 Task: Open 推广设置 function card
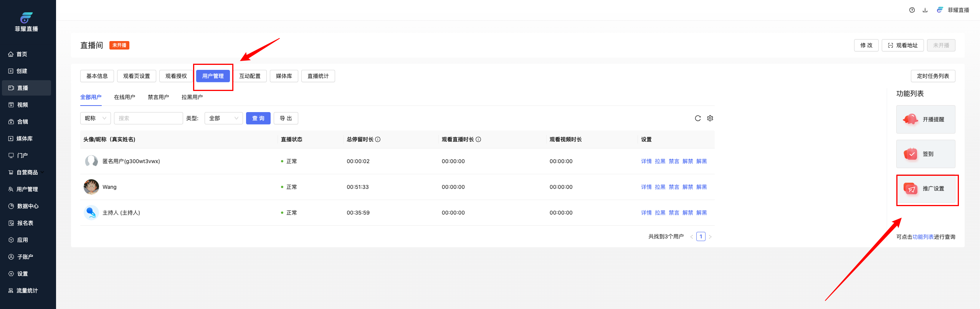tap(925, 188)
